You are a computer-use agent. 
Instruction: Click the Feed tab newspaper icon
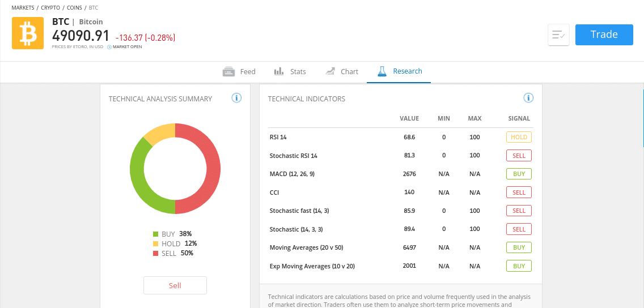tap(228, 72)
